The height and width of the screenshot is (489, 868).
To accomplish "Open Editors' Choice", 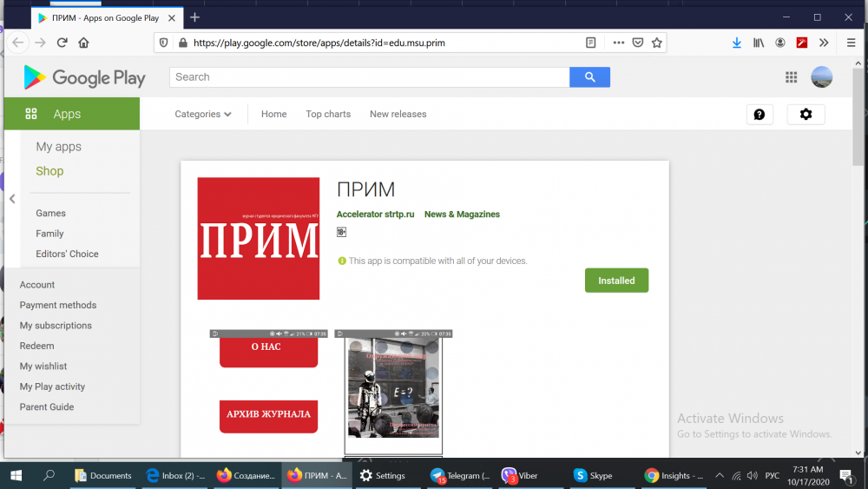I will pos(67,254).
